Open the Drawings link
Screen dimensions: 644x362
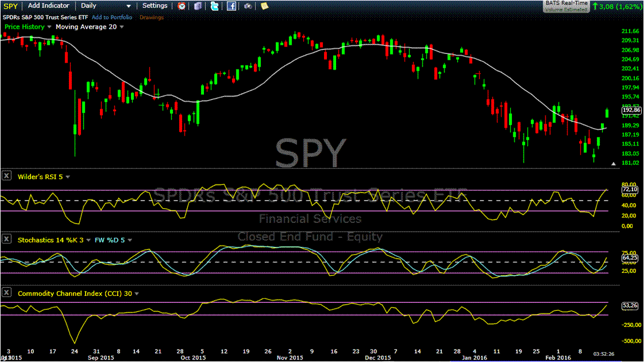152,17
